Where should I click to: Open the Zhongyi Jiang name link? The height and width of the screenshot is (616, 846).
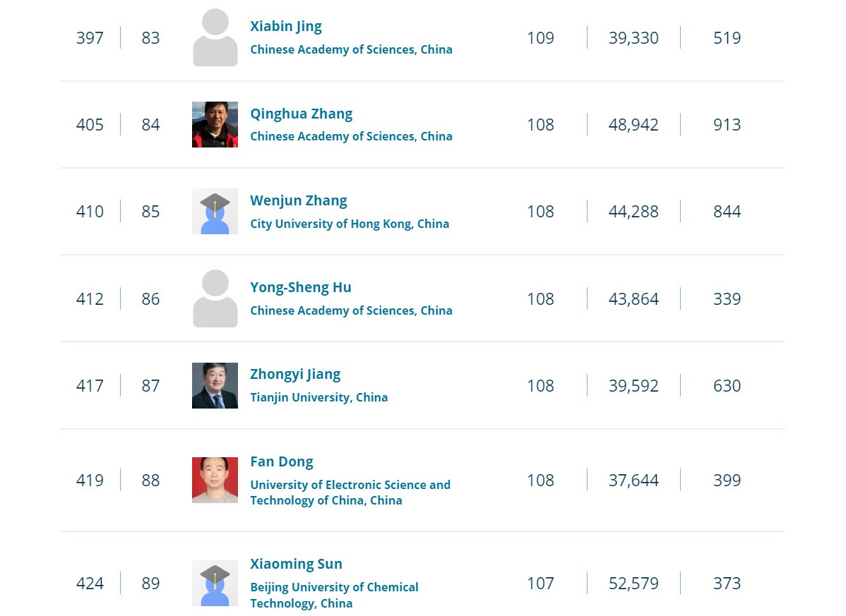pos(295,375)
